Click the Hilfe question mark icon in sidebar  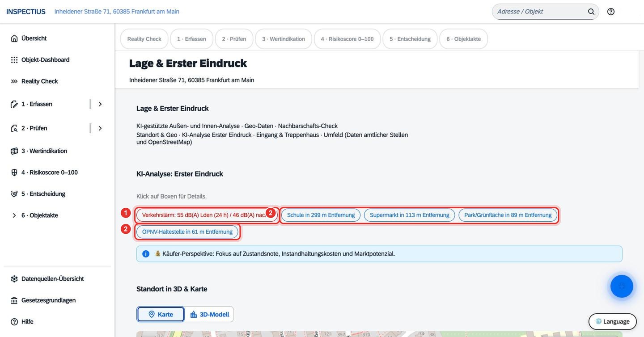pos(14,322)
